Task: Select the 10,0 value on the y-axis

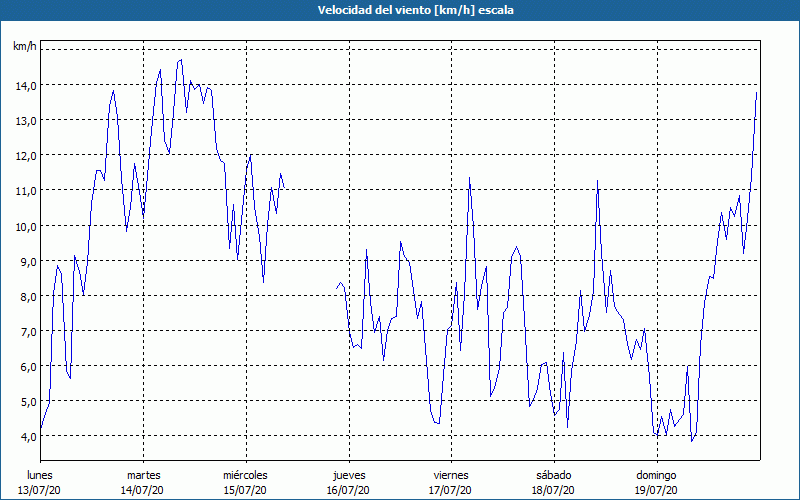Action: click(x=25, y=227)
